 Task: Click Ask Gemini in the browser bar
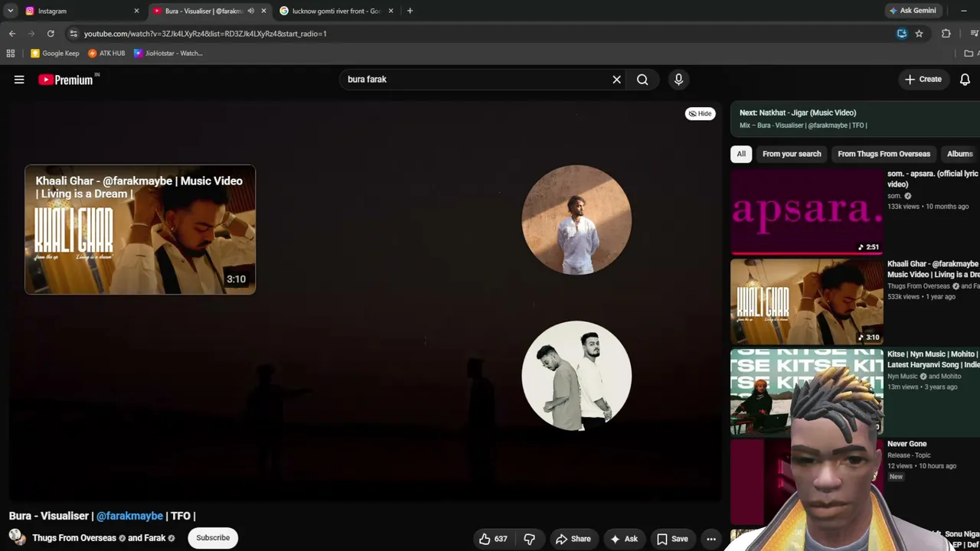tap(912, 11)
